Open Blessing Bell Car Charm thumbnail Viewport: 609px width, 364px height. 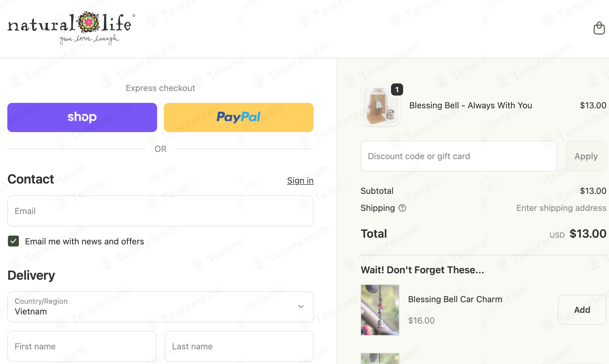click(380, 310)
